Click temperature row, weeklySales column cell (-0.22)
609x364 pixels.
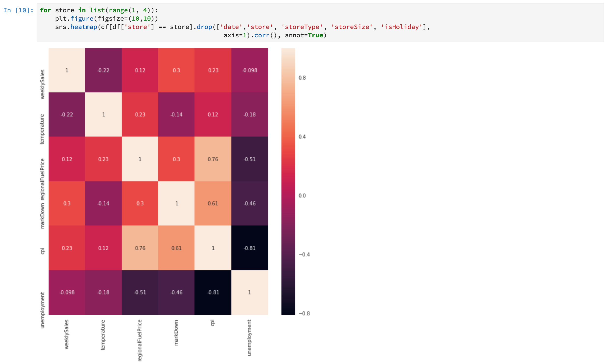(67, 115)
